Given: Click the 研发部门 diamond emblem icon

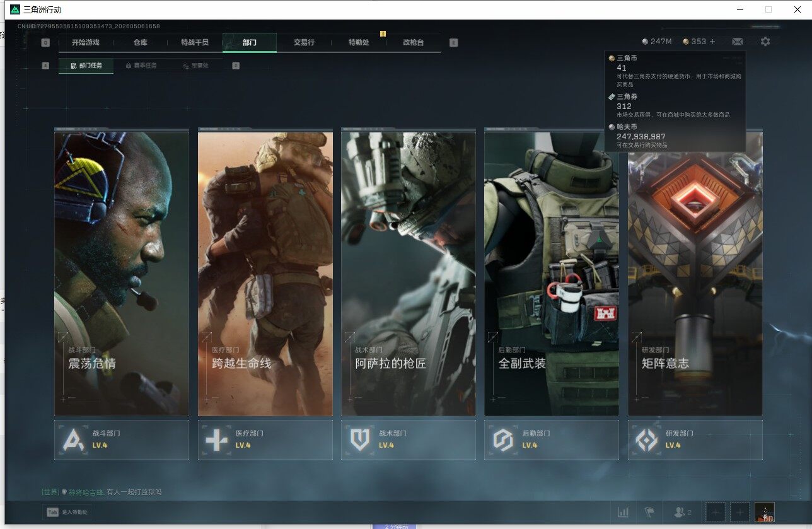Looking at the screenshot, I should 647,440.
